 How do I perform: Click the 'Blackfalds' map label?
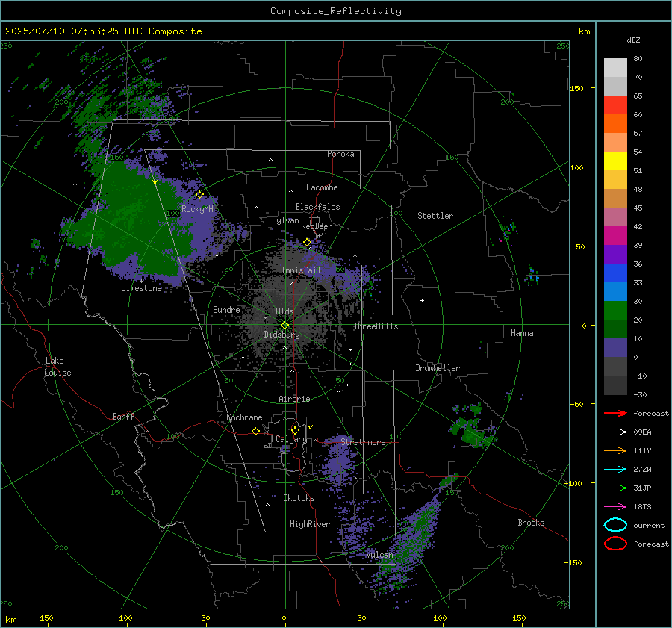(x=317, y=207)
